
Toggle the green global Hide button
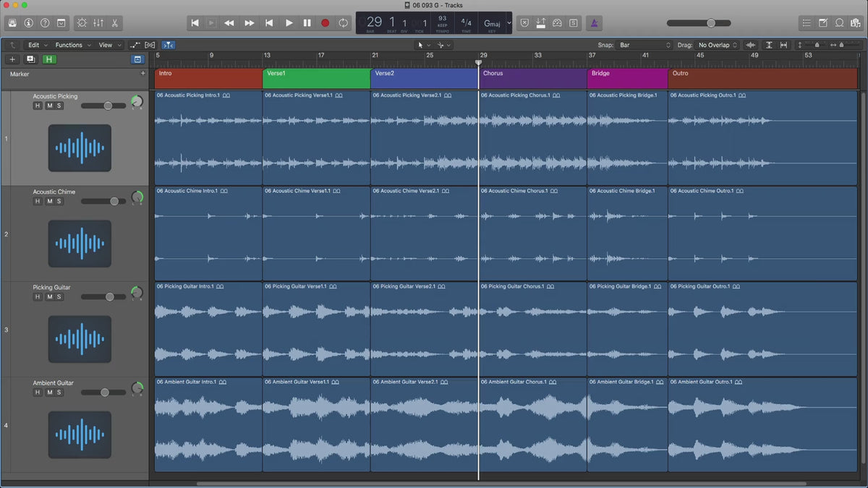[49, 59]
